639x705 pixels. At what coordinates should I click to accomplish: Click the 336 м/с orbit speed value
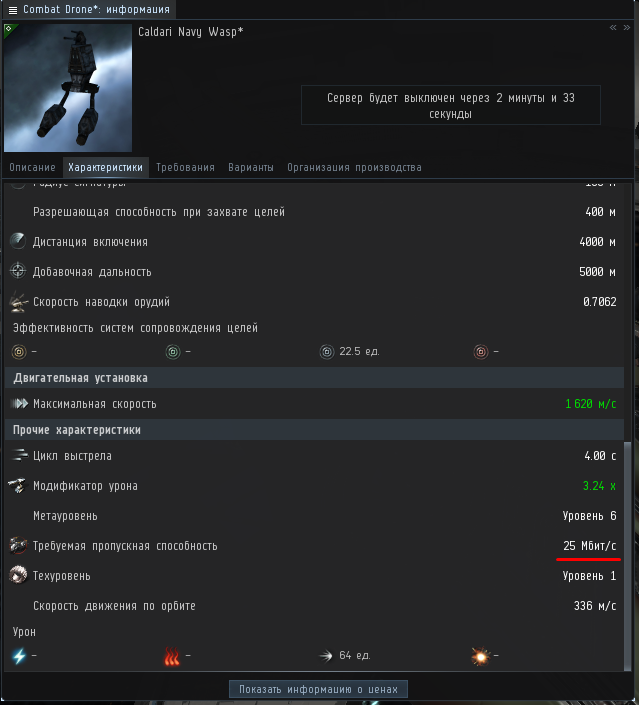[595, 606]
